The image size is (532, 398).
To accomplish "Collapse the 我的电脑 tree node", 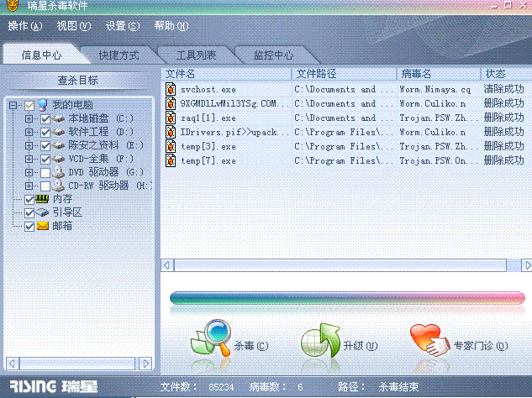I will [13, 105].
